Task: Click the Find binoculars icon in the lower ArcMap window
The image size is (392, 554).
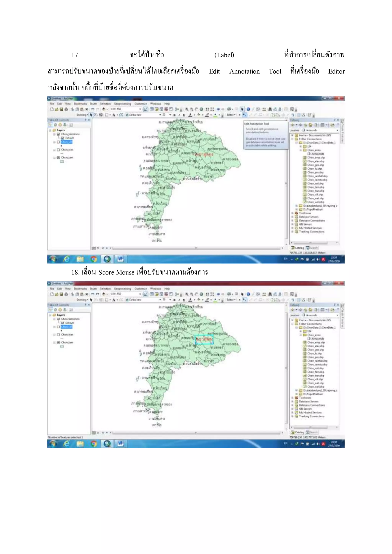Action: point(270,294)
